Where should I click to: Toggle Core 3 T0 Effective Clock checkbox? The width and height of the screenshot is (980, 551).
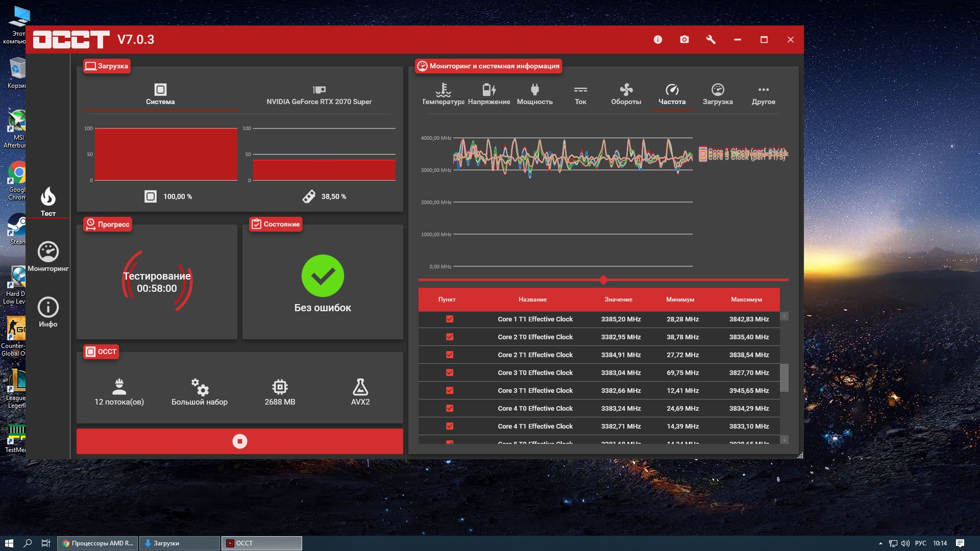pos(450,373)
